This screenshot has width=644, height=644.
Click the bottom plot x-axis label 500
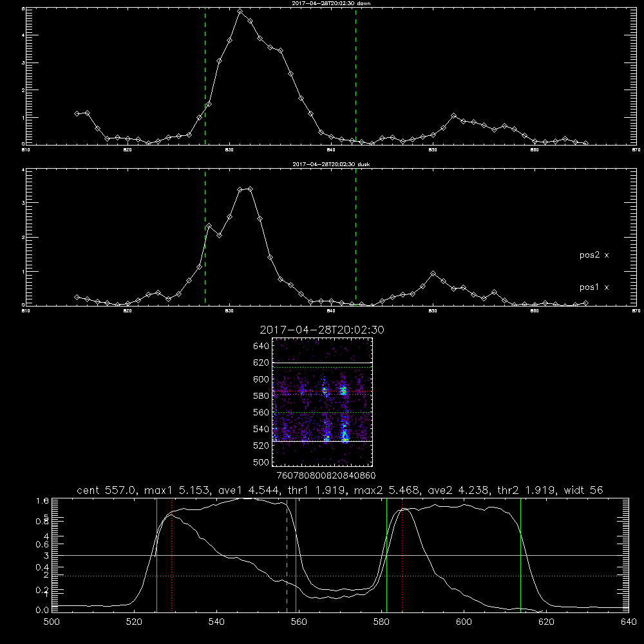(52, 622)
